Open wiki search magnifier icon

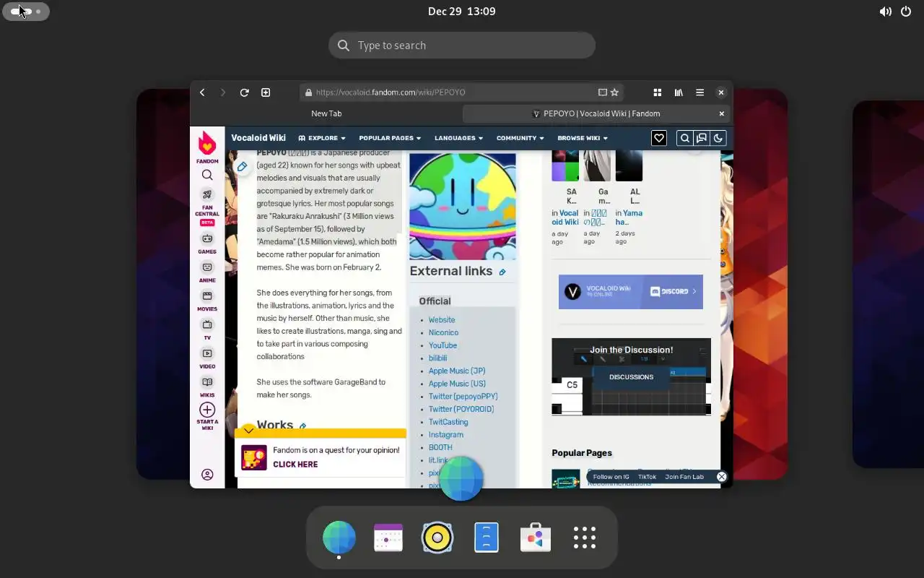click(x=684, y=138)
